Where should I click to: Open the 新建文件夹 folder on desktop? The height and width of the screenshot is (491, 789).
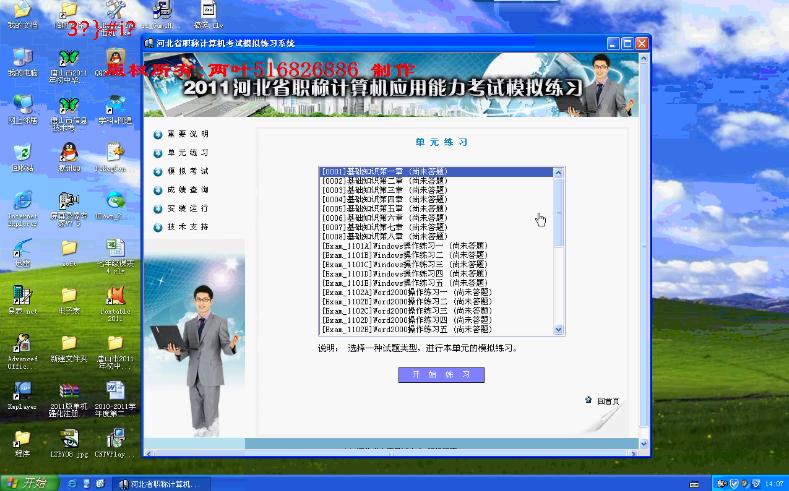pyautogui.click(x=68, y=344)
